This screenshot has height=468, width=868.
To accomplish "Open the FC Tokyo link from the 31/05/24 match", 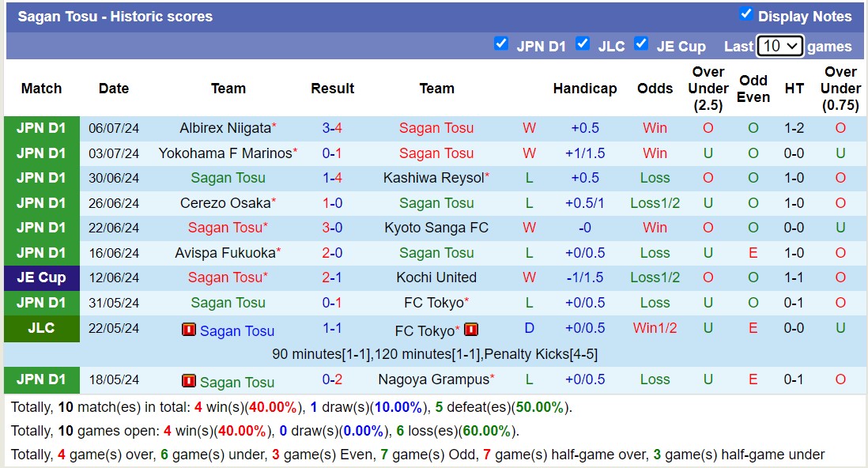I will point(432,302).
